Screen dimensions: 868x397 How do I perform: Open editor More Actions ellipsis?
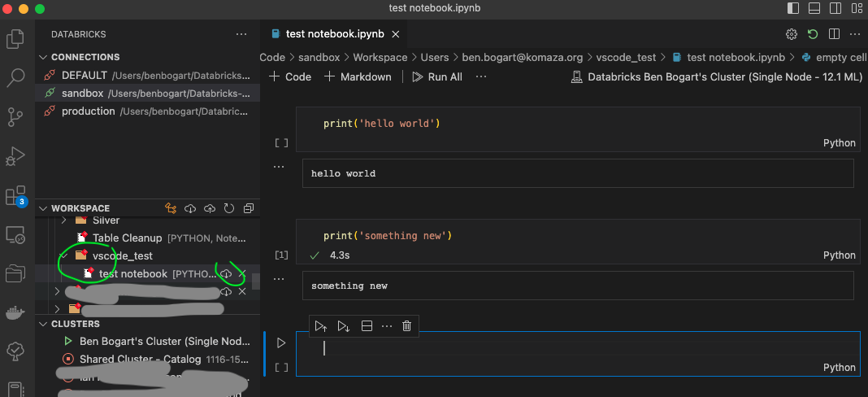854,34
